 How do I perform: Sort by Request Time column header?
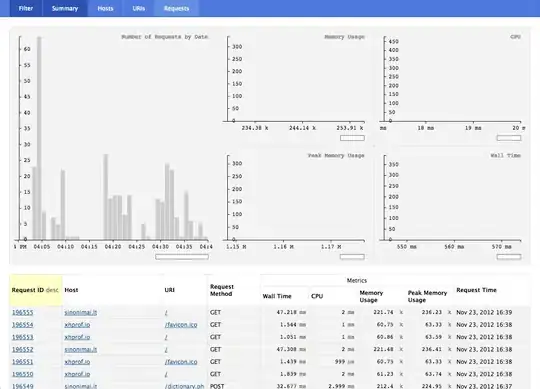pos(476,290)
